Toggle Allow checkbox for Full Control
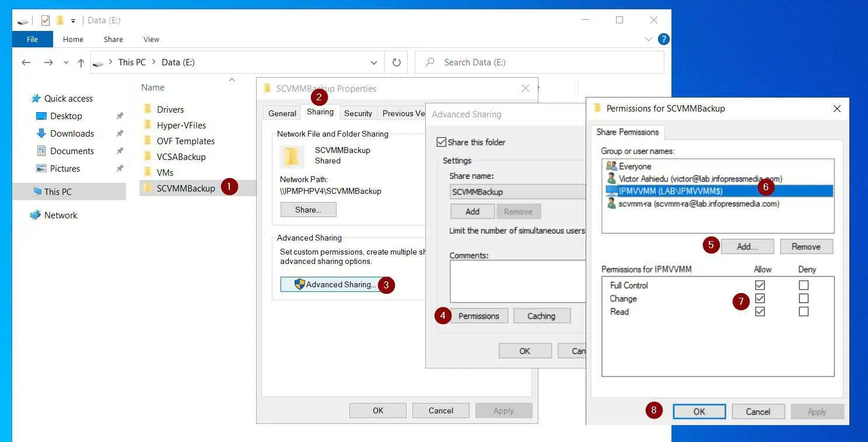Image resolution: width=868 pixels, height=442 pixels. tap(759, 285)
